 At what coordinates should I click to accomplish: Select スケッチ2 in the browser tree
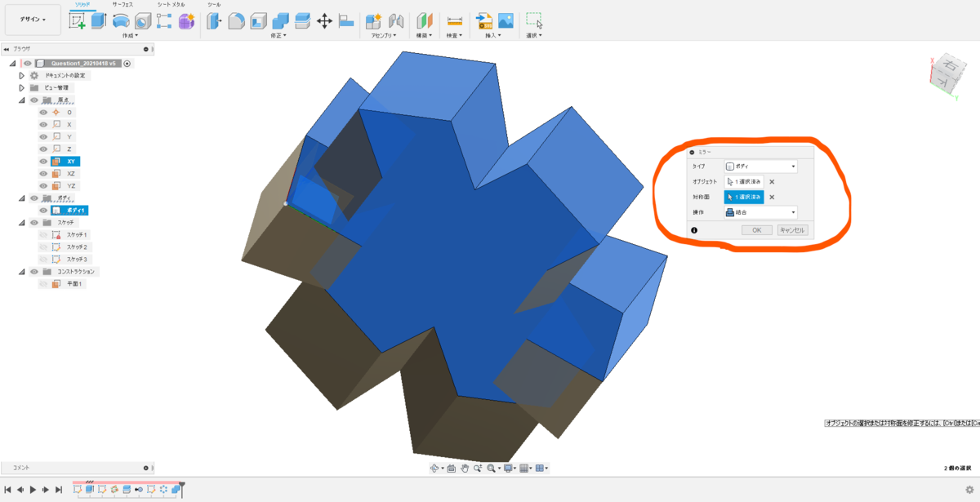pyautogui.click(x=78, y=247)
